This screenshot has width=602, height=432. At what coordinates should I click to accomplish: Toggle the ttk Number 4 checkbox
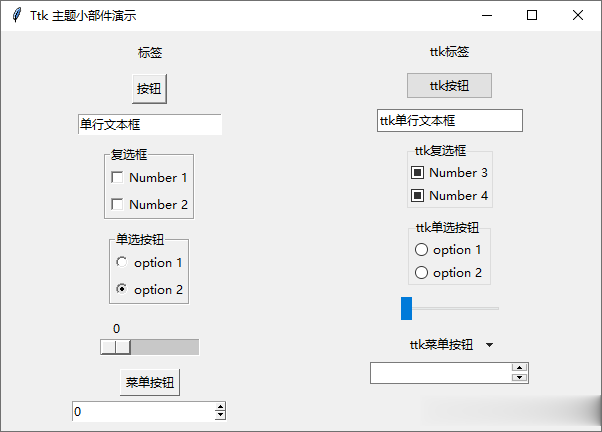[417, 195]
